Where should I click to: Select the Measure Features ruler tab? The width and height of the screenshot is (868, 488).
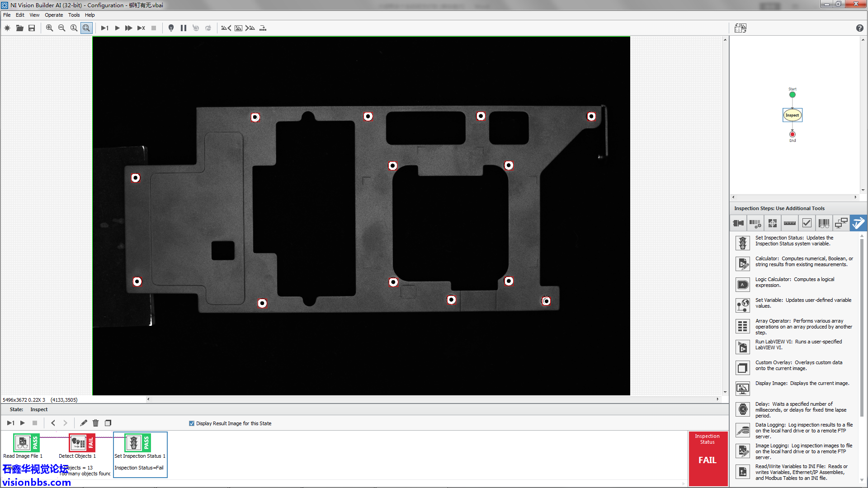[790, 223]
